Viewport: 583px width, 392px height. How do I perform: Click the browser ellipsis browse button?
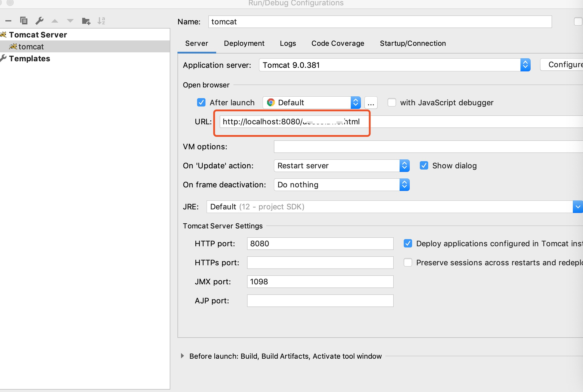tap(371, 103)
